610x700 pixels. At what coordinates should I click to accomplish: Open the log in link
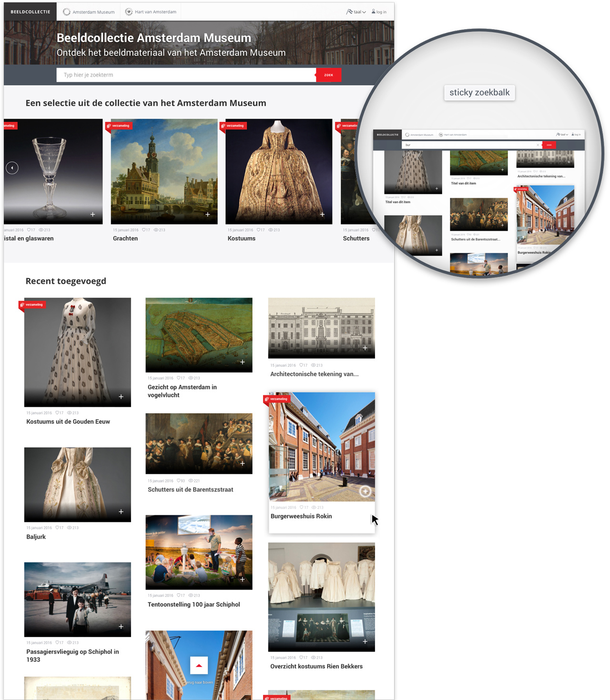coord(379,12)
